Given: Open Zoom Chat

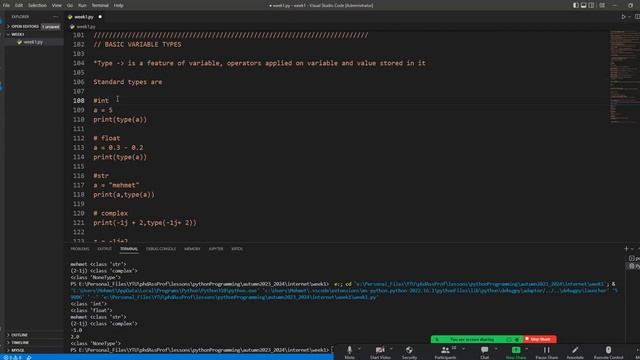Looking at the screenshot, I should pos(484,352).
